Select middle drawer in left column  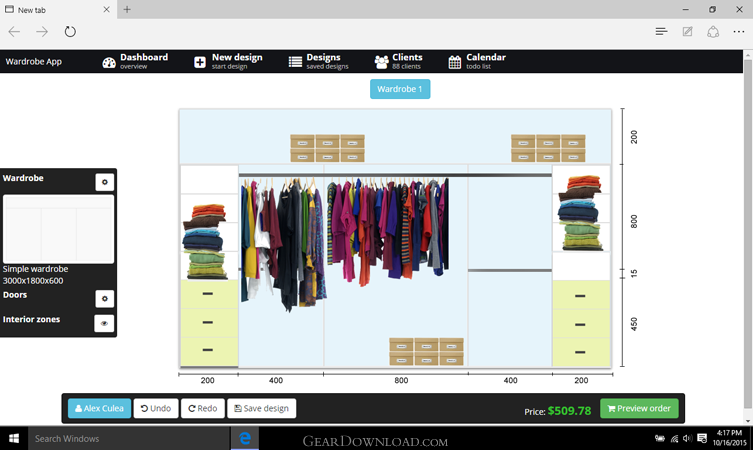click(209, 323)
